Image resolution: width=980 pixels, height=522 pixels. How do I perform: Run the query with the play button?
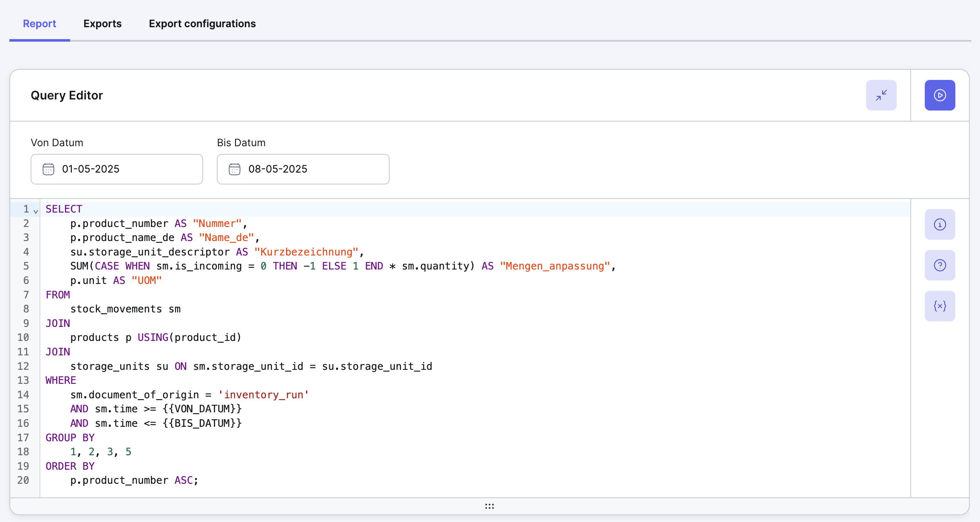(940, 95)
